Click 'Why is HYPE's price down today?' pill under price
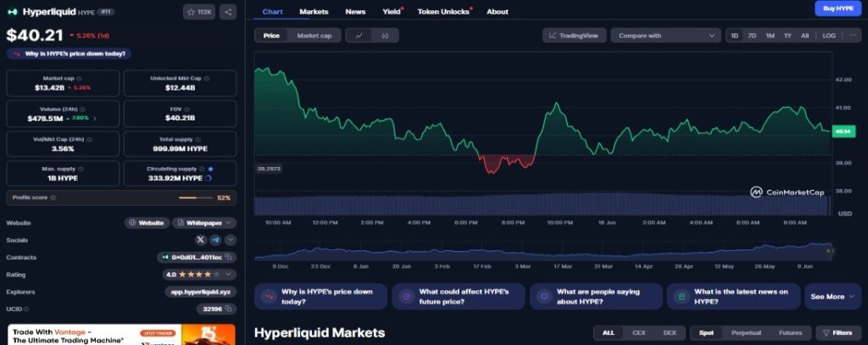 70,53
